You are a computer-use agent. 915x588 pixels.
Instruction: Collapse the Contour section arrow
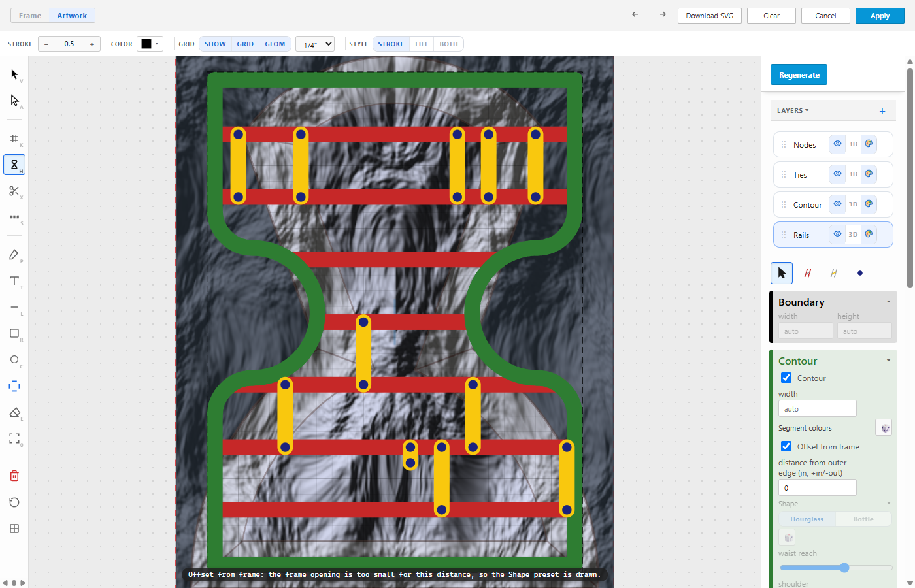click(x=888, y=361)
